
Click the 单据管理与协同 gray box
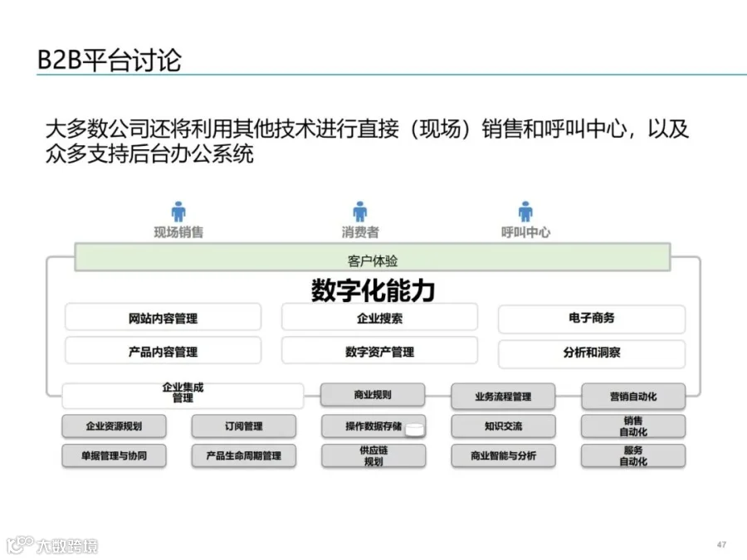114,455
